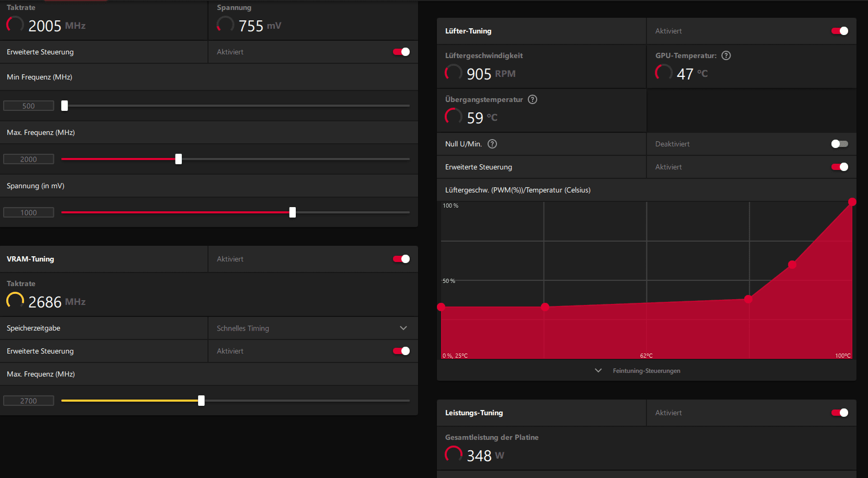Click the gauge icon beside 2005 MHz
868x478 pixels.
pyautogui.click(x=15, y=25)
